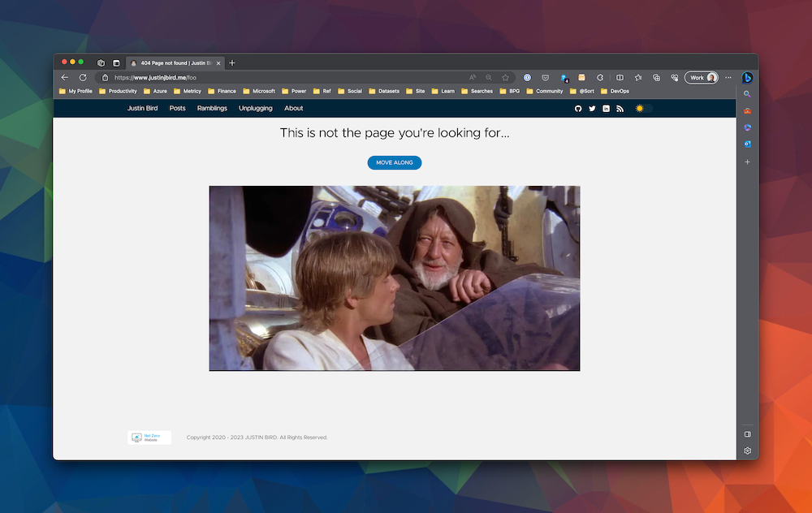Open the Ramblings navigation menu item
Image resolution: width=812 pixels, height=513 pixels.
click(212, 108)
